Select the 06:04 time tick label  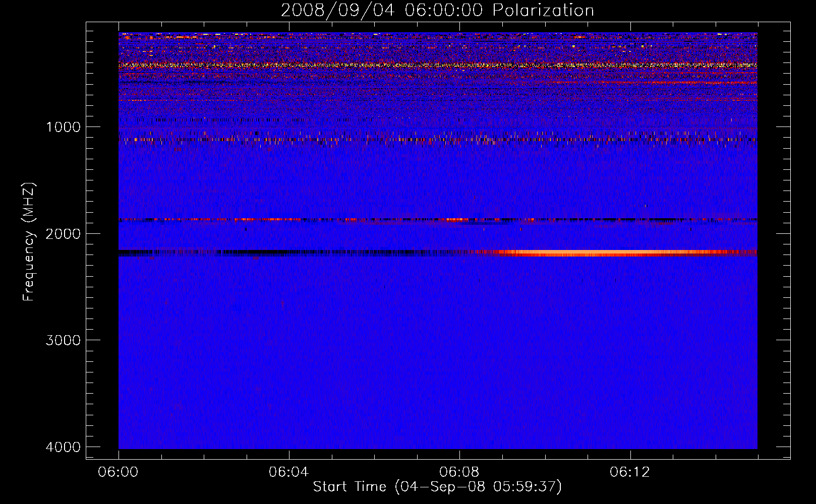[288, 472]
